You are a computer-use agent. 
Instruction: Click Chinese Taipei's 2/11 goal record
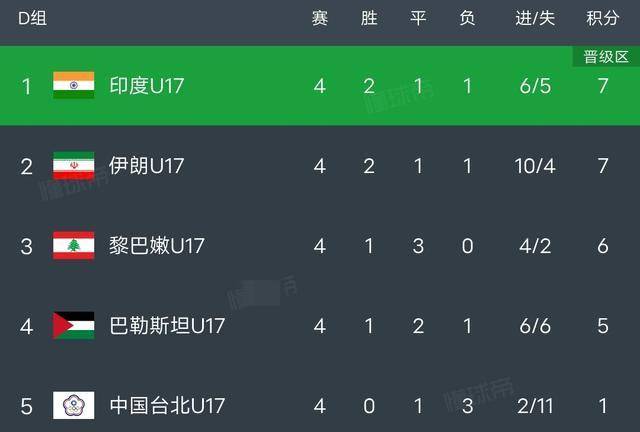pos(533,406)
